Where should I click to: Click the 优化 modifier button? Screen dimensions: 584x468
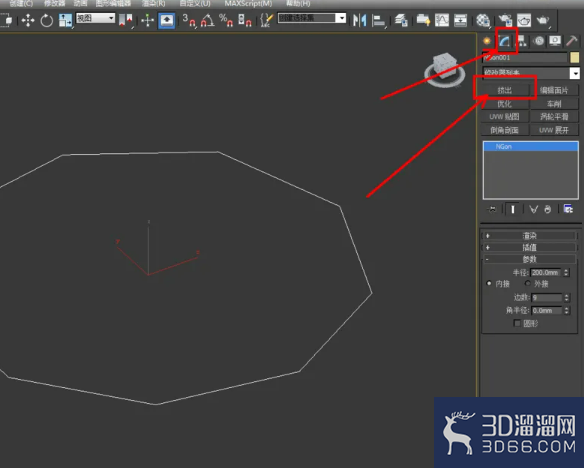pos(505,104)
